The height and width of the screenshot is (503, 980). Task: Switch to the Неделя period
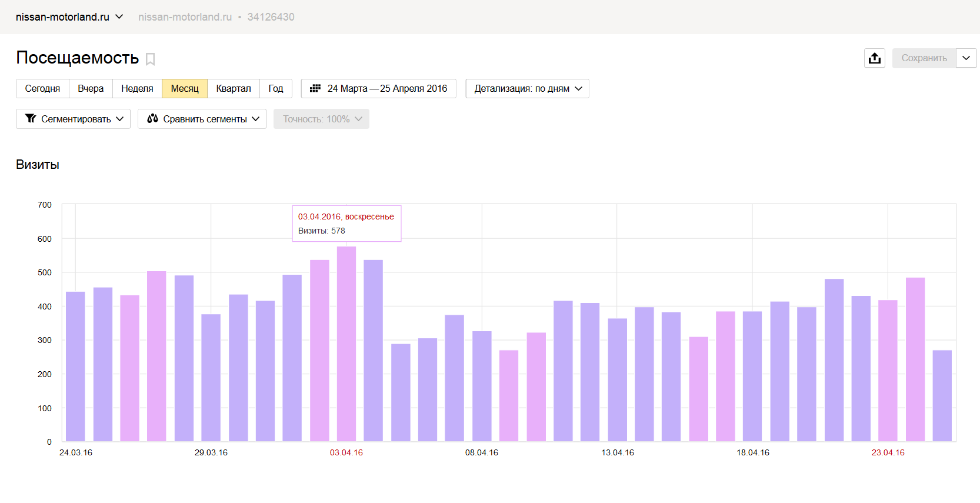click(137, 89)
